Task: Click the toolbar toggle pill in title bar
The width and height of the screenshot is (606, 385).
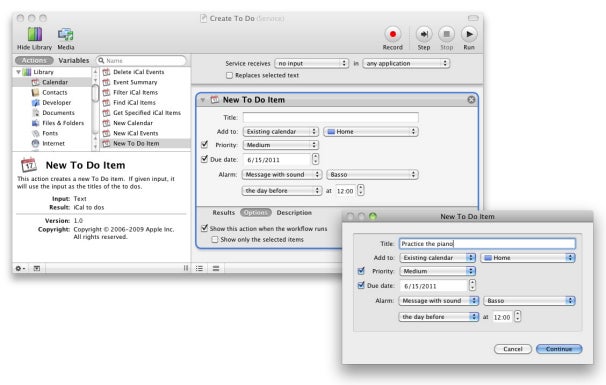Action: click(473, 18)
